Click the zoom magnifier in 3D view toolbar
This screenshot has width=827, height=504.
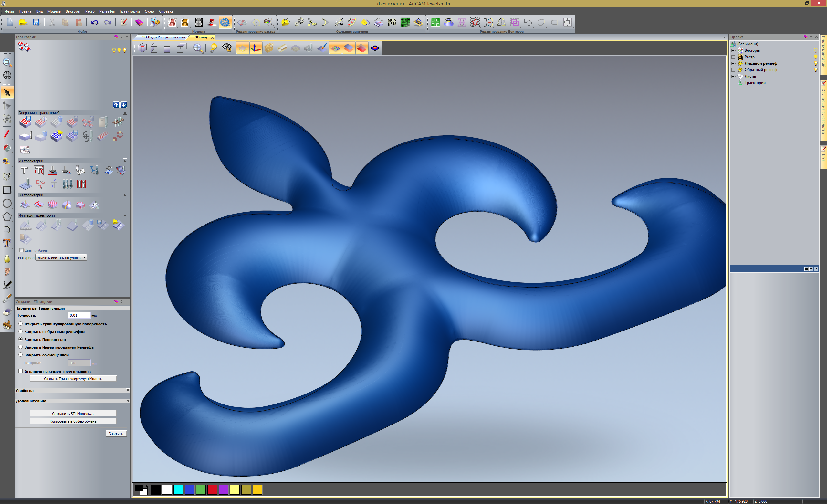click(x=198, y=48)
